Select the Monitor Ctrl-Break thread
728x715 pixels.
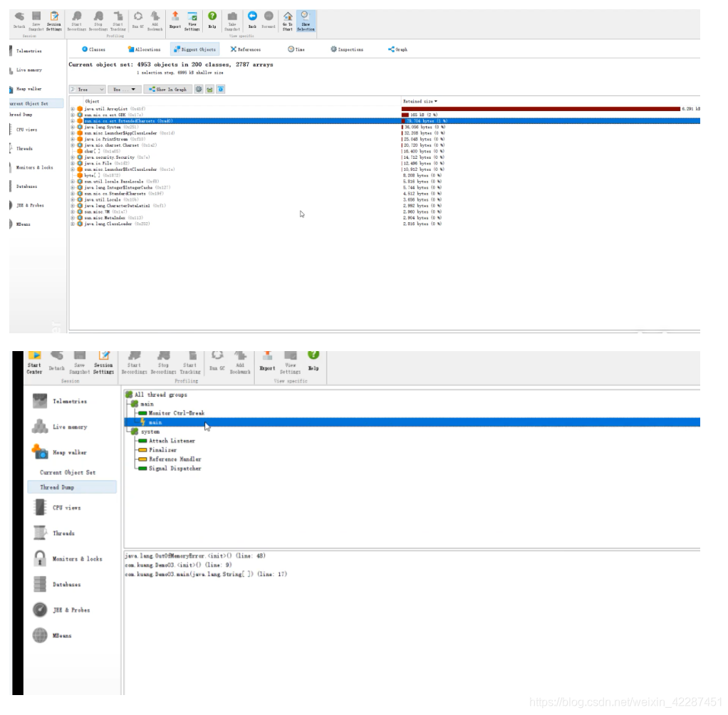pyautogui.click(x=172, y=413)
